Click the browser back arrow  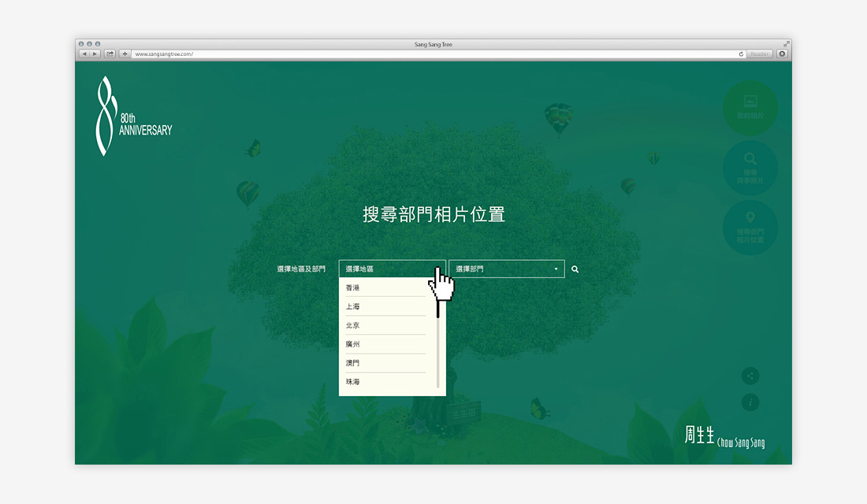(x=84, y=54)
